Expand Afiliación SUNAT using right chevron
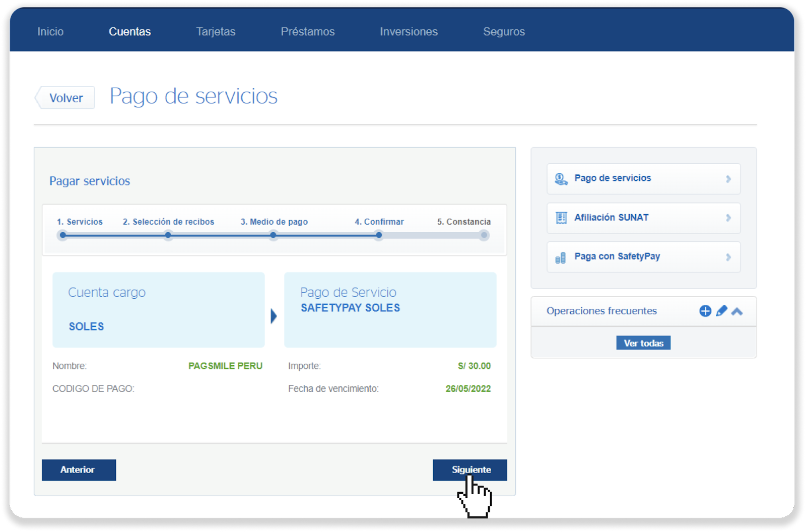 point(728,218)
